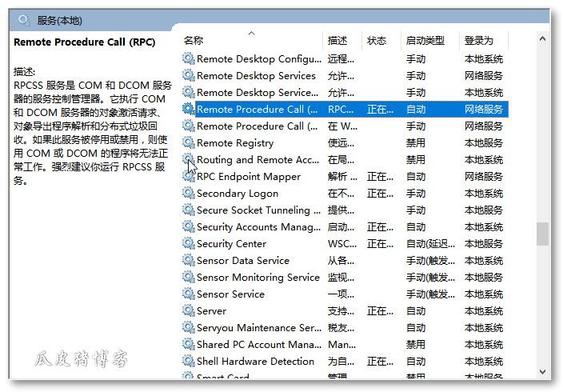This screenshot has width=563, height=392.
Task: Sort services by 名称 column header
Action: click(194, 41)
